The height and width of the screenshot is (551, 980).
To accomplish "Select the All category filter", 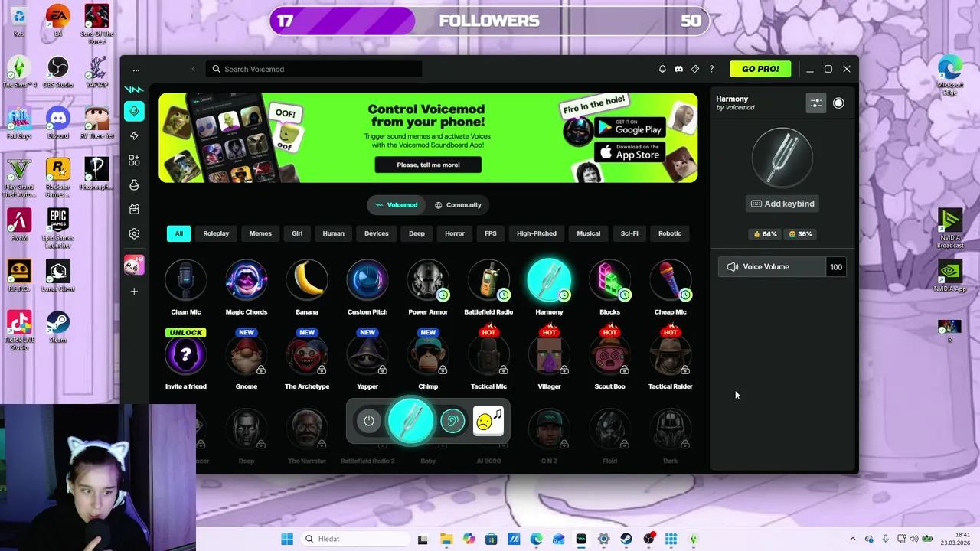I will (179, 233).
